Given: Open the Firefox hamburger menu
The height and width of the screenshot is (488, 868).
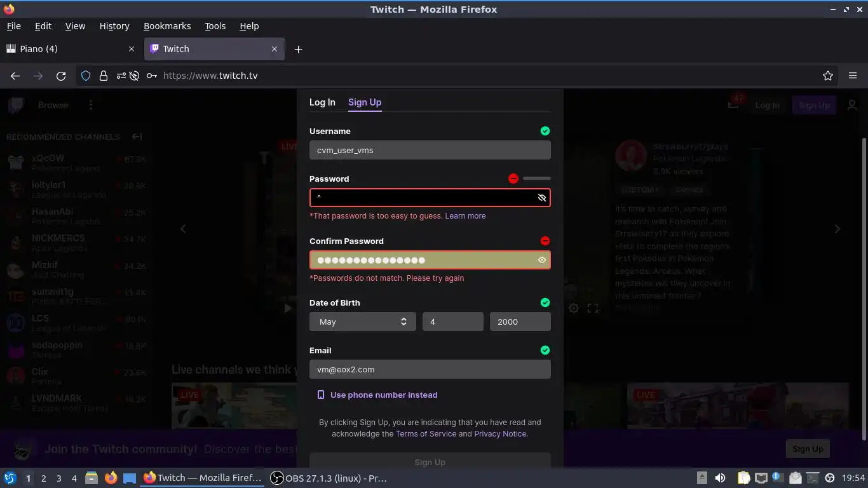Looking at the screenshot, I should [853, 76].
